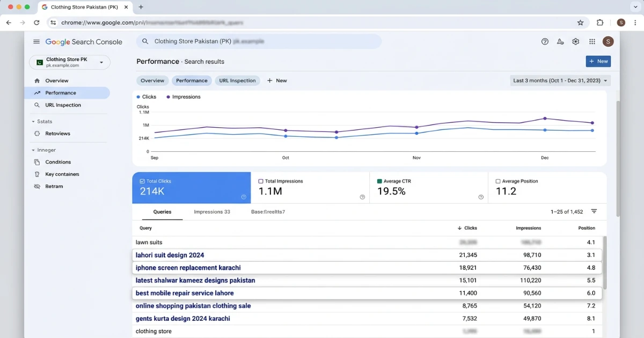
Task: Open the Clothing Store PK property dropdown
Action: (x=70, y=62)
